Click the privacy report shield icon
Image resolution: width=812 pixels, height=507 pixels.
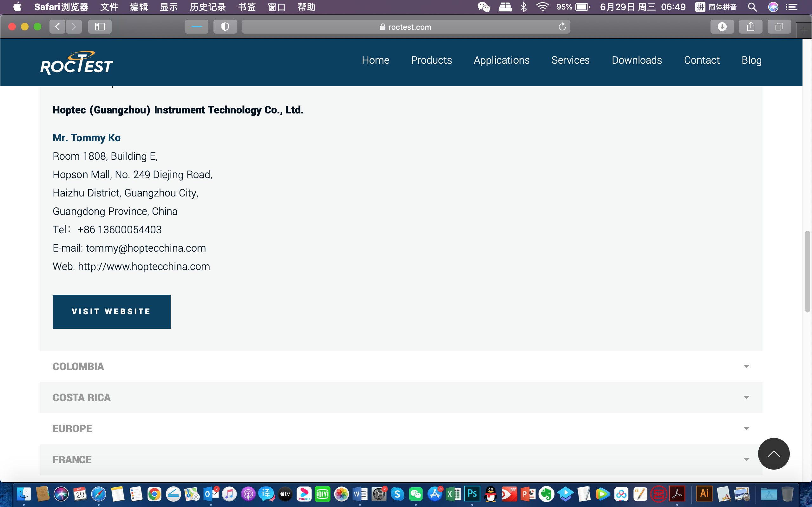click(225, 27)
